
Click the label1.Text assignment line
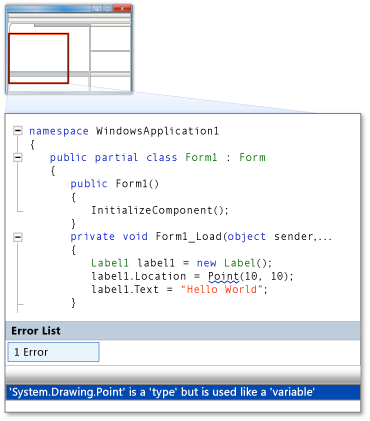pos(180,289)
